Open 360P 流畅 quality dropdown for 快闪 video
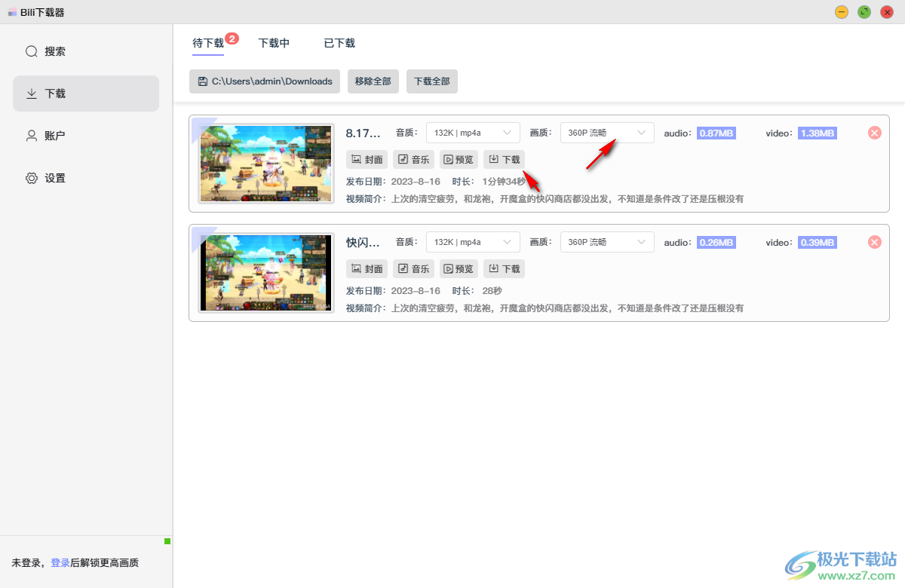This screenshot has width=905, height=588. tap(607, 242)
